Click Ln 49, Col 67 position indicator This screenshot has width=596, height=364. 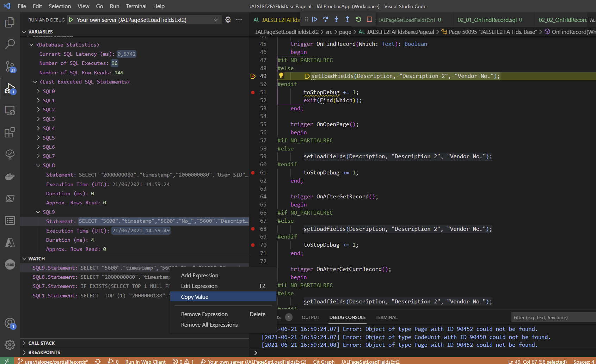coord(537,362)
